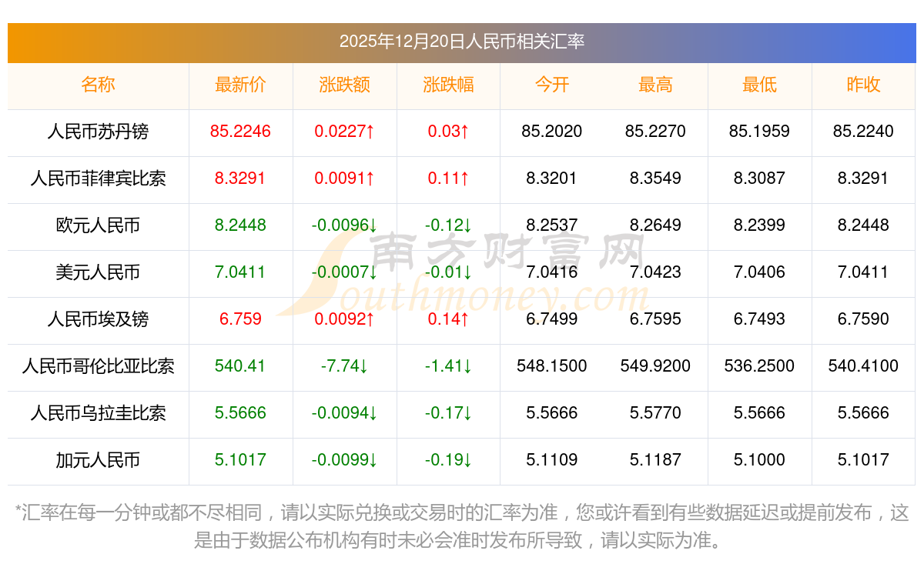The image size is (924, 564).
Task: Select the 美元人民币 row name
Action: tap(98, 272)
